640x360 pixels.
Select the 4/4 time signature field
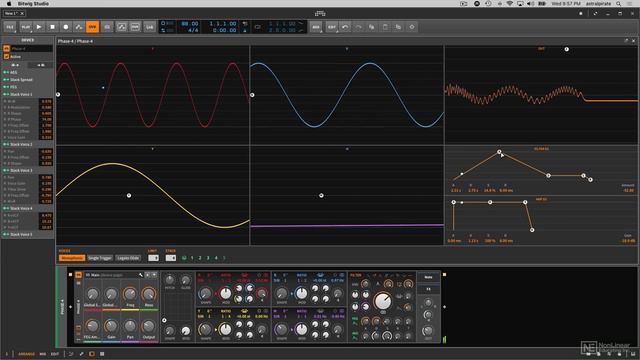tap(193, 30)
